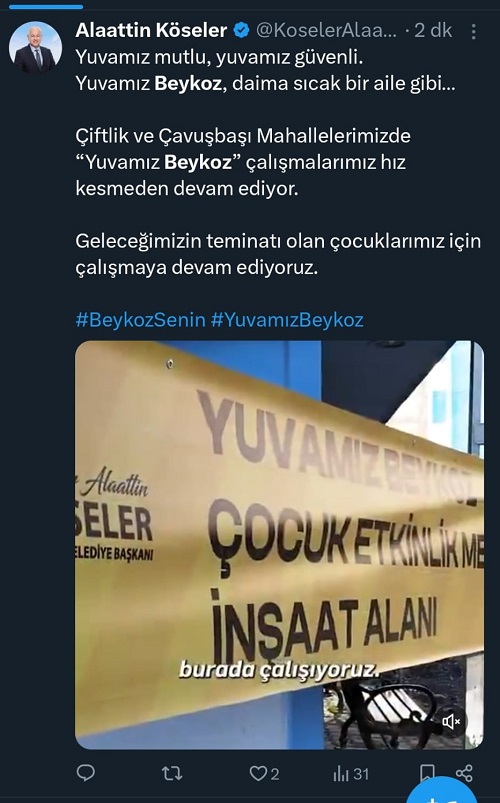This screenshot has height=803, width=500.
Task: View the tweet's 31 analytics views
Action: point(351,774)
